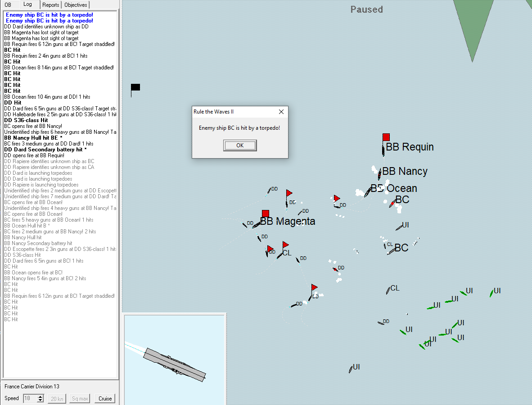Image resolution: width=532 pixels, height=405 pixels.
Task: Click log line 'BB Nancy fires 5 4in guns at BC'
Action: point(45,278)
